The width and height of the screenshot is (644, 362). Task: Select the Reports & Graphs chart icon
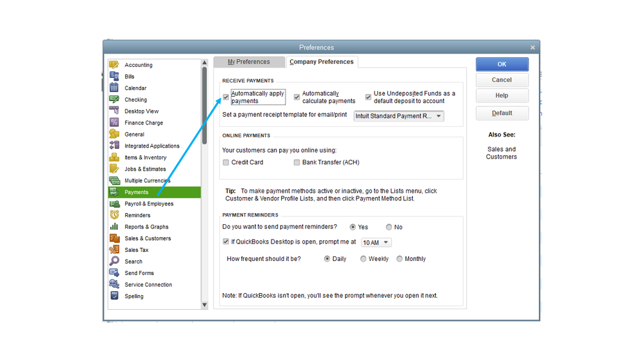(114, 227)
